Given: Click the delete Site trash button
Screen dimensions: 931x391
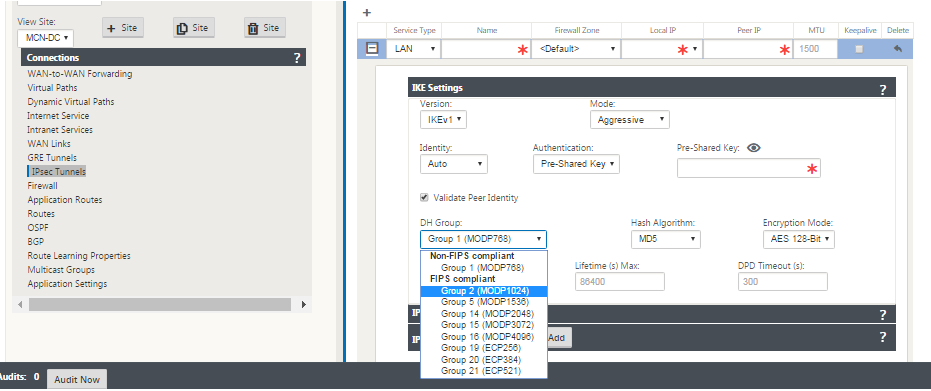Looking at the screenshot, I should (x=265, y=28).
